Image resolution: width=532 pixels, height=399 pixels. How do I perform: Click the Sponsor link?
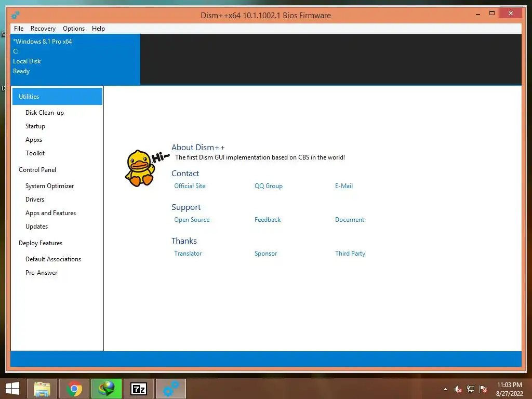(x=265, y=254)
